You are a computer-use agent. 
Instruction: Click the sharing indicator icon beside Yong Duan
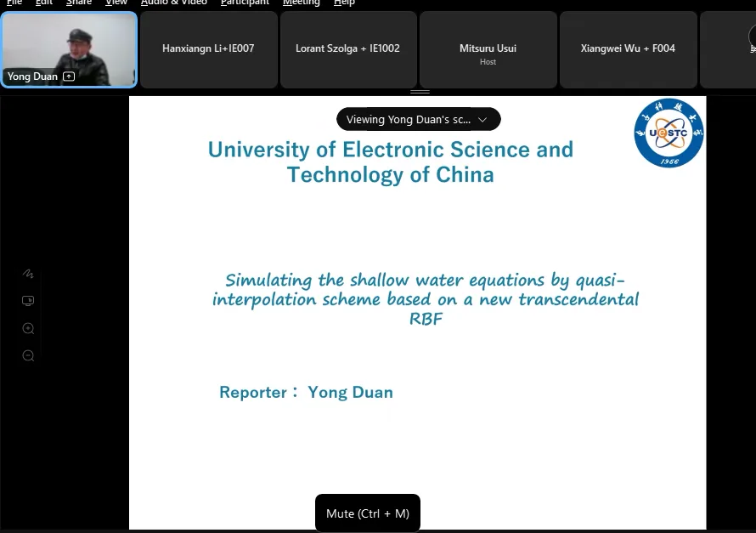coord(69,77)
